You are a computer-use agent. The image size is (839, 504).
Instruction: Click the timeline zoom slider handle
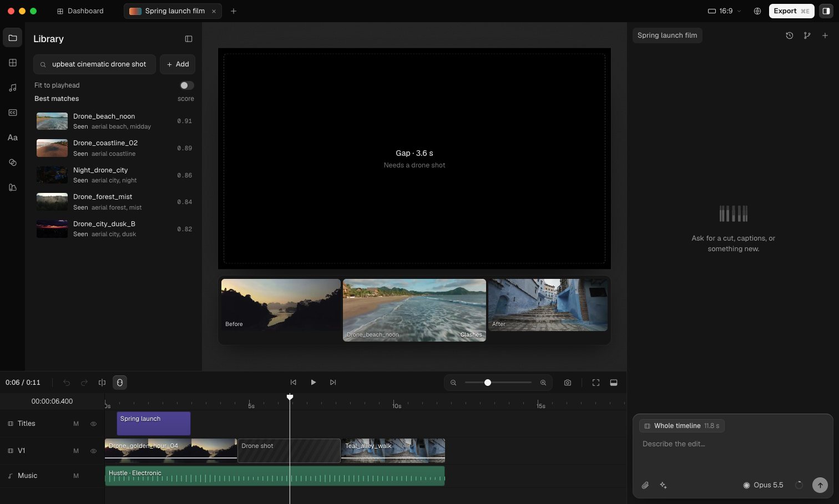pyautogui.click(x=488, y=383)
